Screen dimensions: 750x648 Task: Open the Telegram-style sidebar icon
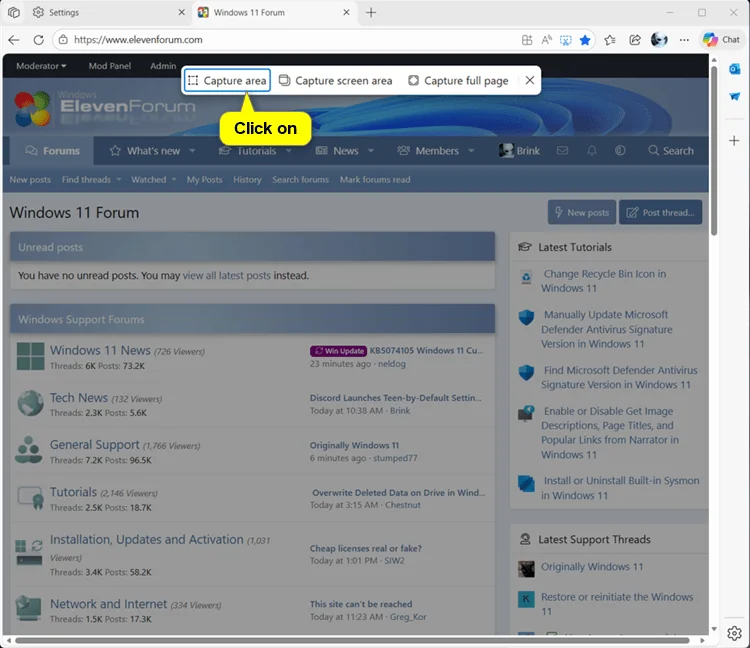(x=735, y=97)
